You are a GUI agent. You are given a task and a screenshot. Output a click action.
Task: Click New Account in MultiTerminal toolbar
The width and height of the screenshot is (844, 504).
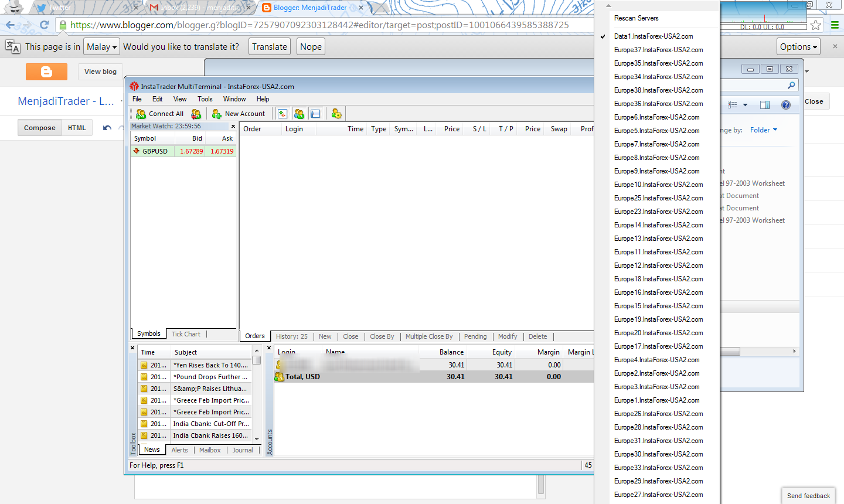click(x=239, y=114)
